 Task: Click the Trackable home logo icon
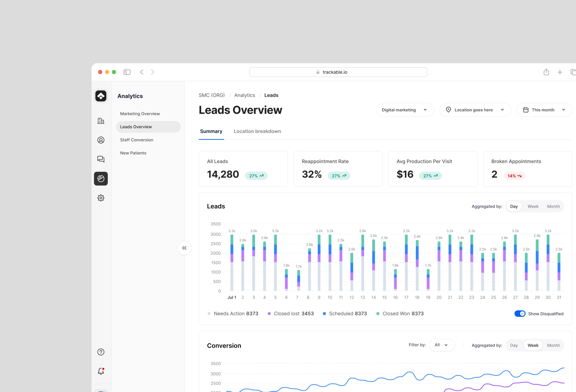[101, 96]
